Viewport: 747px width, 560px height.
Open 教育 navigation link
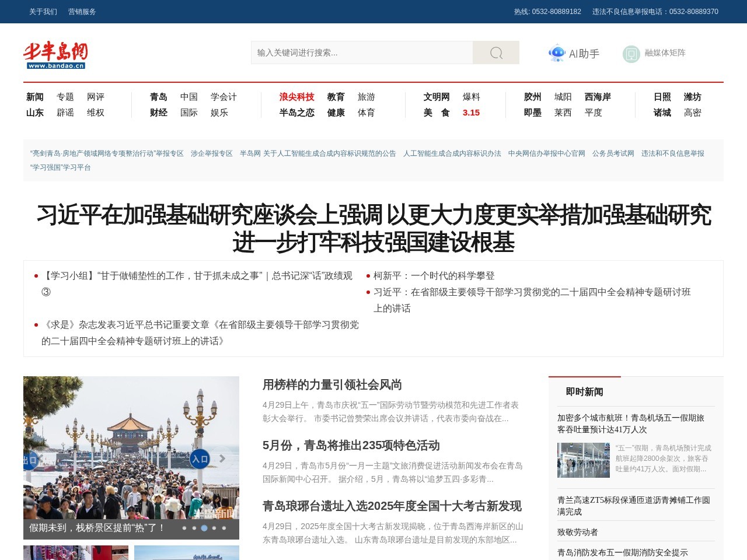click(336, 97)
